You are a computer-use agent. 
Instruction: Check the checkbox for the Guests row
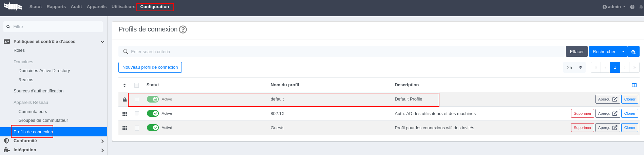137,128
